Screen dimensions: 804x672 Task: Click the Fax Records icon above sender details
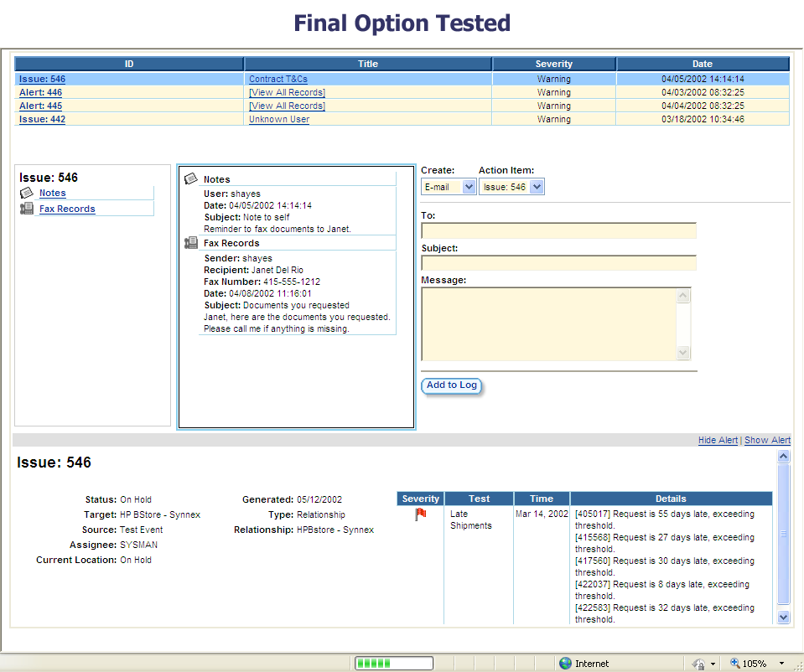tap(191, 243)
